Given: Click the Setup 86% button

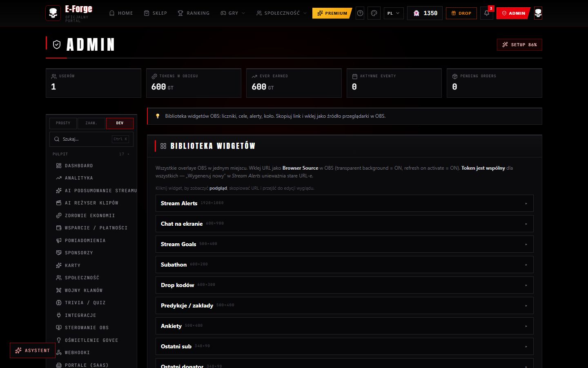Looking at the screenshot, I should pyautogui.click(x=519, y=45).
